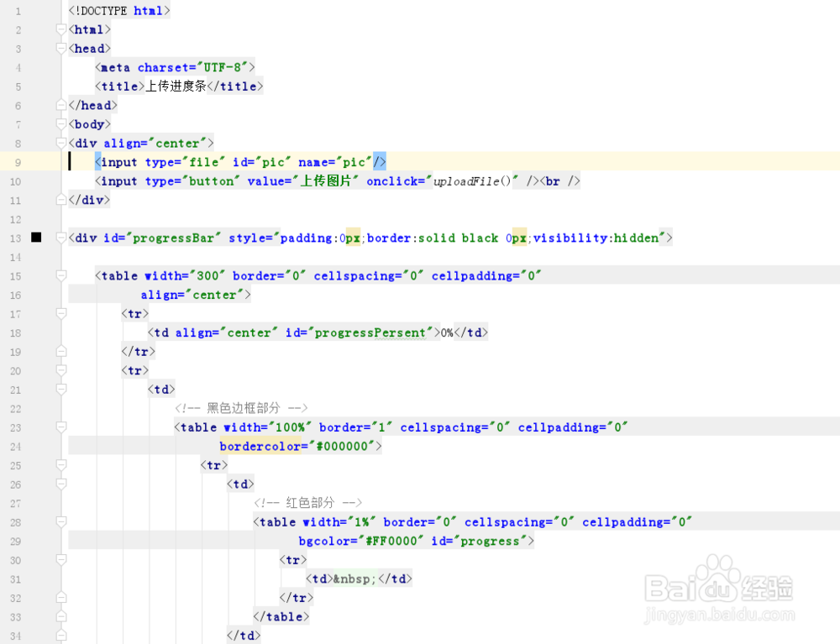
Task: Click the &nbsp; entity on line 31
Action: pyautogui.click(x=355, y=579)
